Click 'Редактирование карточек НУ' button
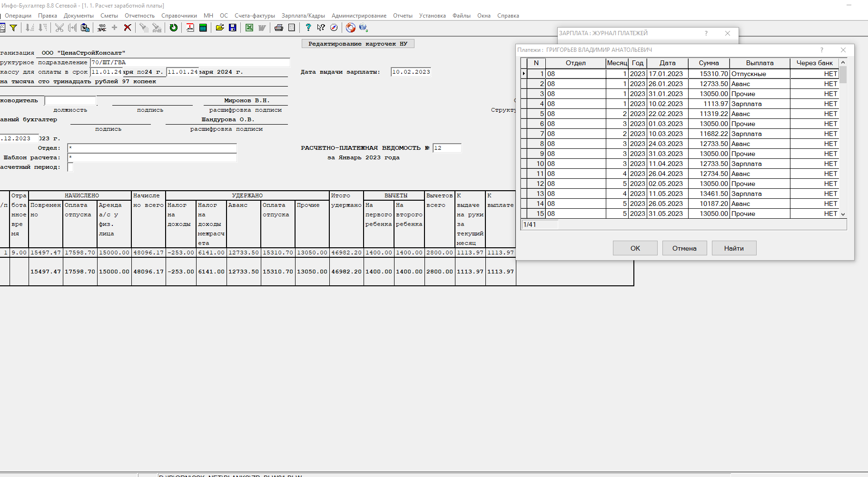 coord(358,44)
